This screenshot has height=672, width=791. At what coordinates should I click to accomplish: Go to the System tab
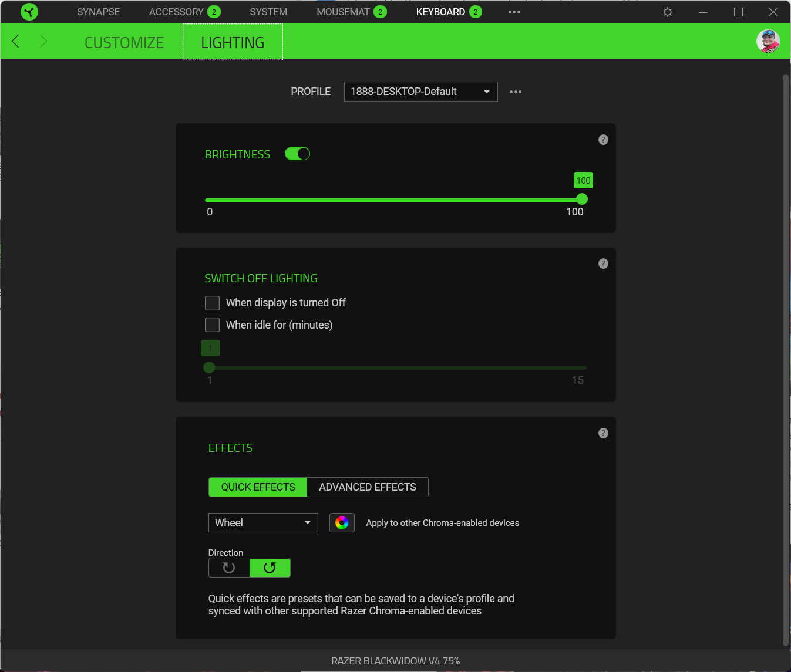[x=268, y=12]
